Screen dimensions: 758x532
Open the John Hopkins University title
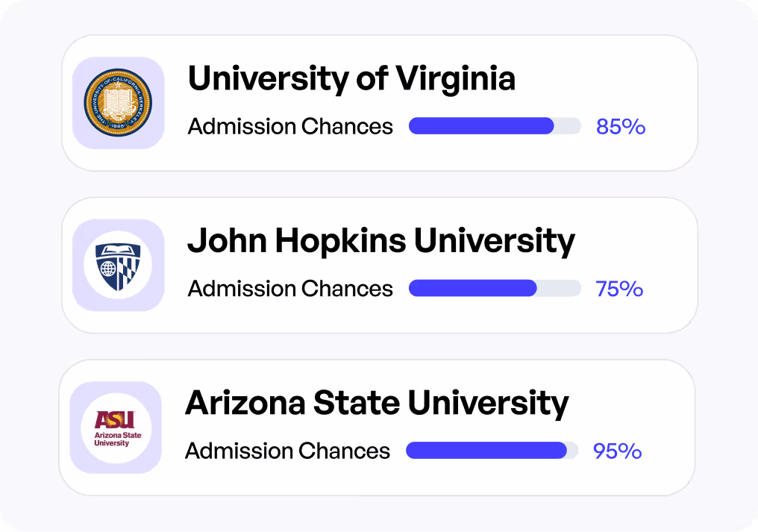tap(381, 241)
